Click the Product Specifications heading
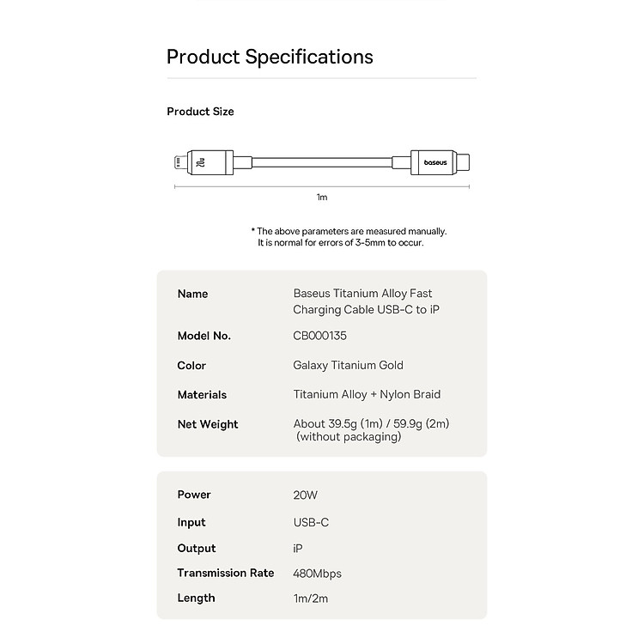The image size is (644, 644). 270,57
